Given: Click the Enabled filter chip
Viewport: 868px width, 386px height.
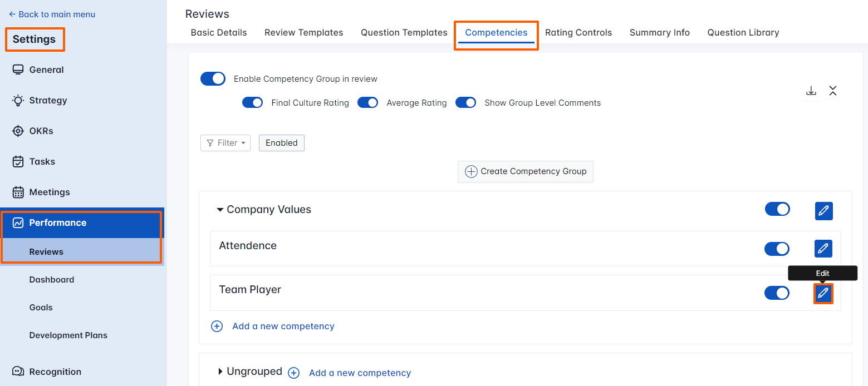Looking at the screenshot, I should pyautogui.click(x=281, y=143).
